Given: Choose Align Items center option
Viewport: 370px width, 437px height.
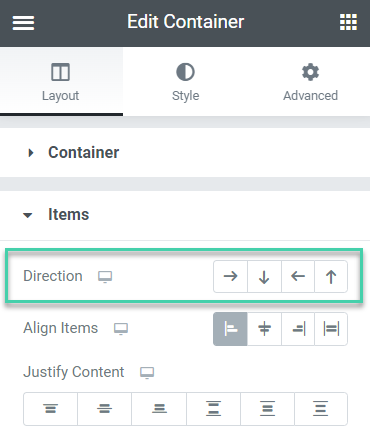Looking at the screenshot, I should tap(264, 329).
